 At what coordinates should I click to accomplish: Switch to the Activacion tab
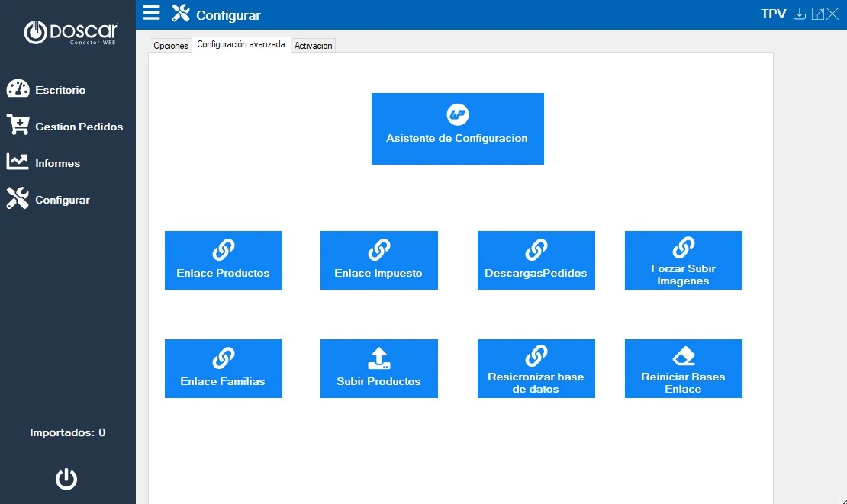coord(314,46)
